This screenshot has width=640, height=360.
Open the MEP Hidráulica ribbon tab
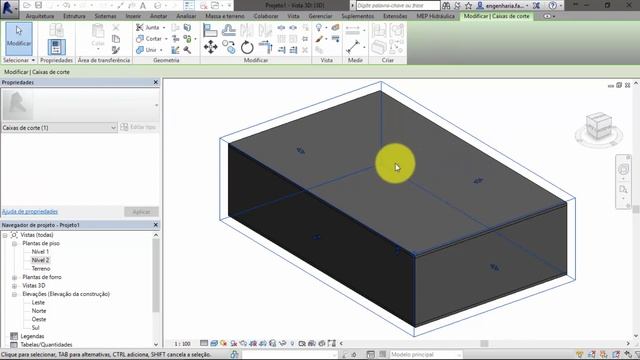(x=436, y=16)
